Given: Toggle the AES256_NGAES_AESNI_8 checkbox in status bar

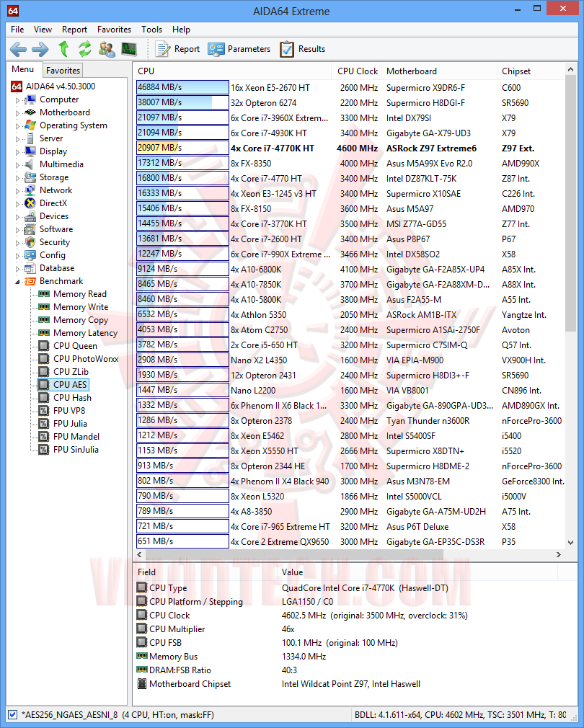Looking at the screenshot, I should [12, 715].
